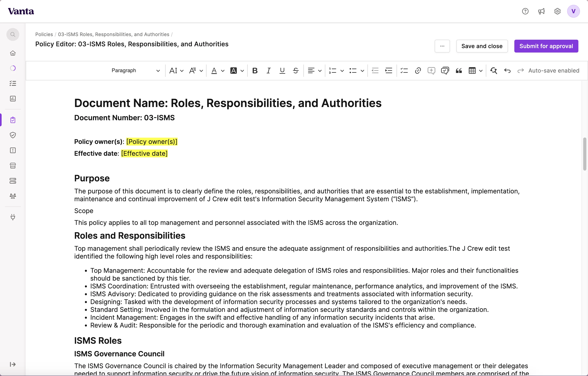Toggle bold formatting
Viewport: 588px width, 376px height.
(255, 71)
